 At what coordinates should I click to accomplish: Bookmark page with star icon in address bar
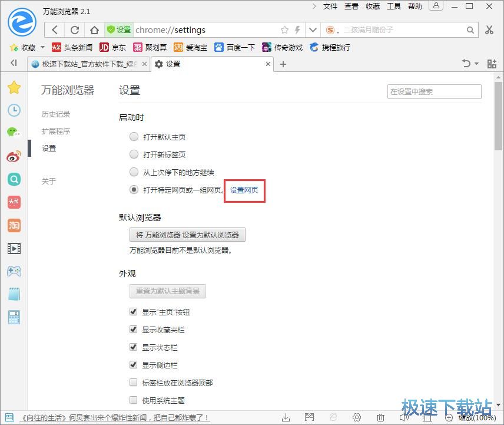(284, 30)
